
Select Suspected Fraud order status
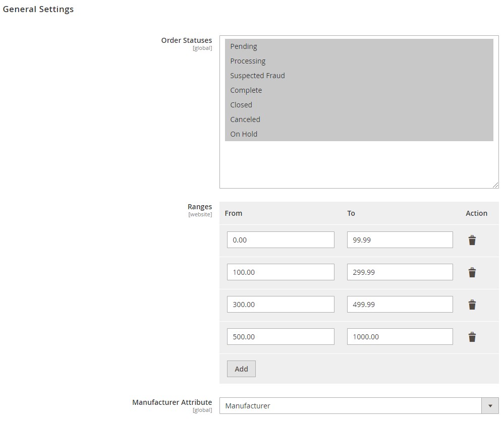coord(359,76)
